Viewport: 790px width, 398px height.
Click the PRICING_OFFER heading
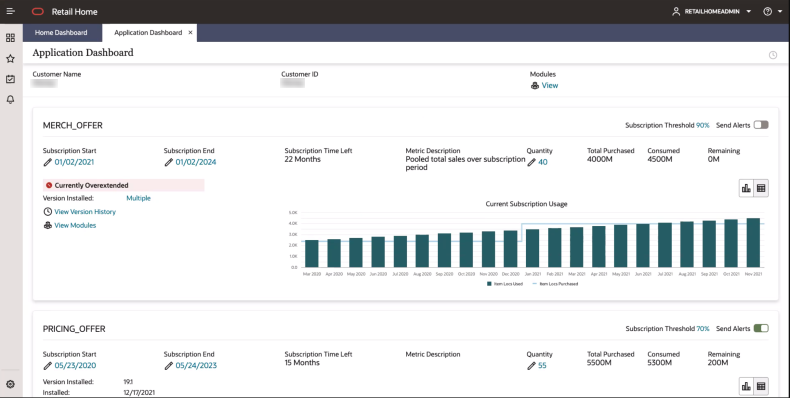[x=74, y=329]
